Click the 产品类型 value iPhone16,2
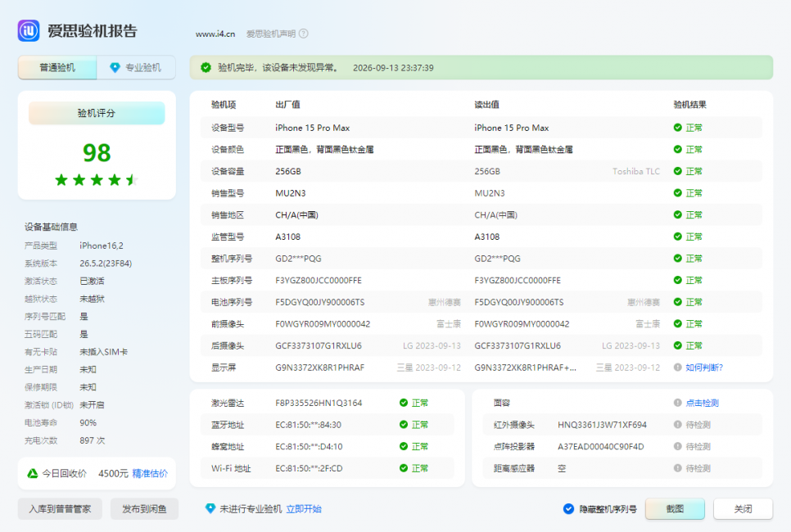791x532 pixels. click(x=102, y=246)
